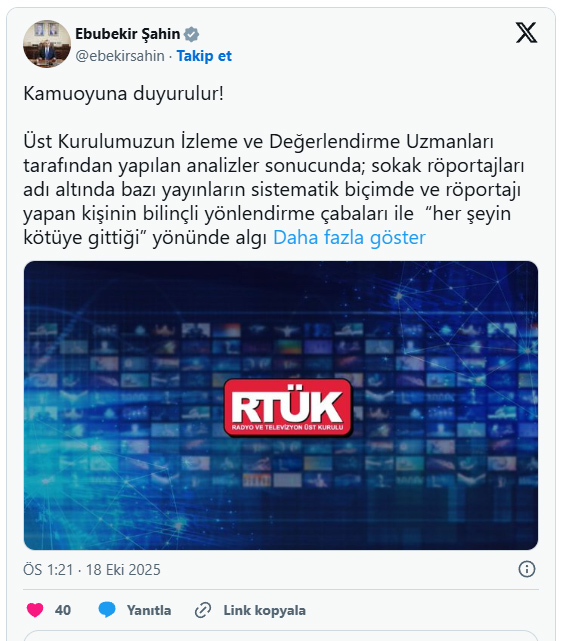
Task: Open the RTÜK media image
Action: 281,405
